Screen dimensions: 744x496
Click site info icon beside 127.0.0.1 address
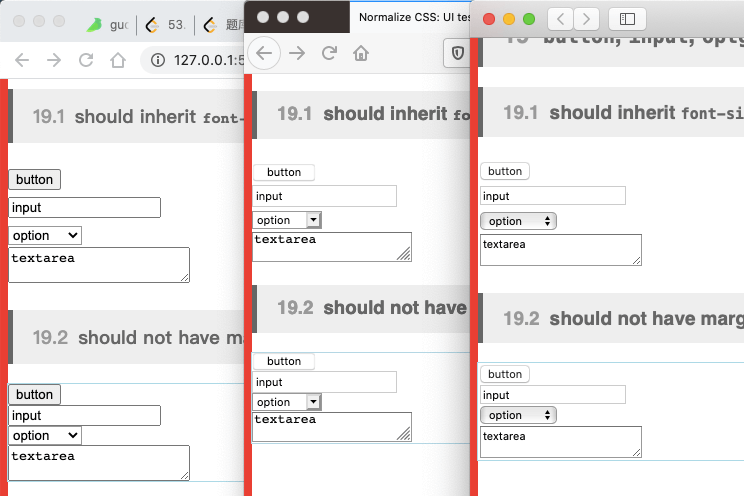158,60
